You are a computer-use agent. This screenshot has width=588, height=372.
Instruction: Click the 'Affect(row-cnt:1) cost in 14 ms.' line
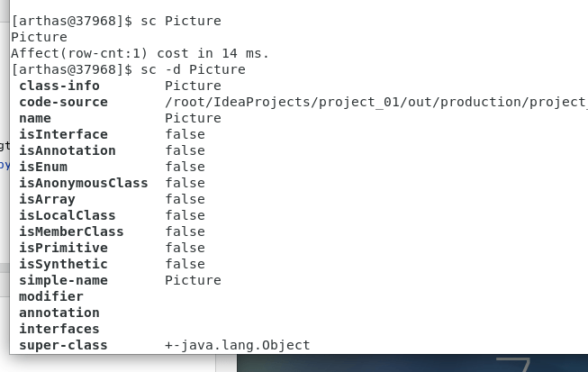point(140,53)
